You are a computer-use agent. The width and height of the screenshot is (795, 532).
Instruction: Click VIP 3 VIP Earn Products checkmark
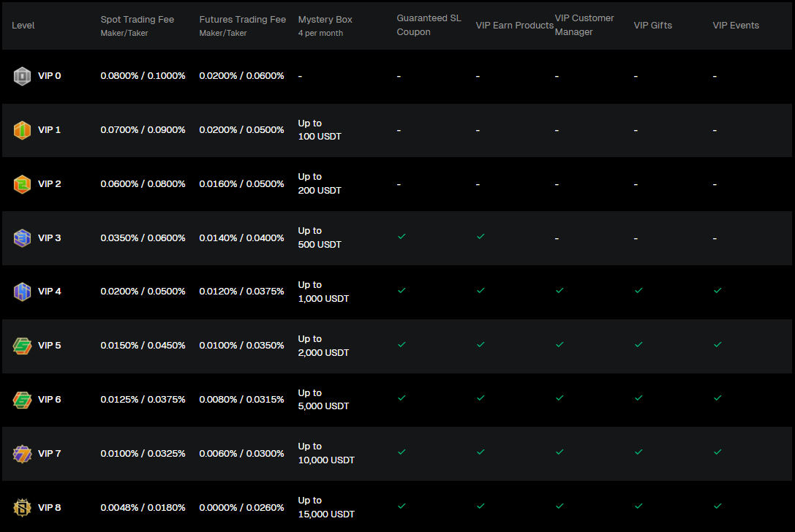(x=481, y=237)
